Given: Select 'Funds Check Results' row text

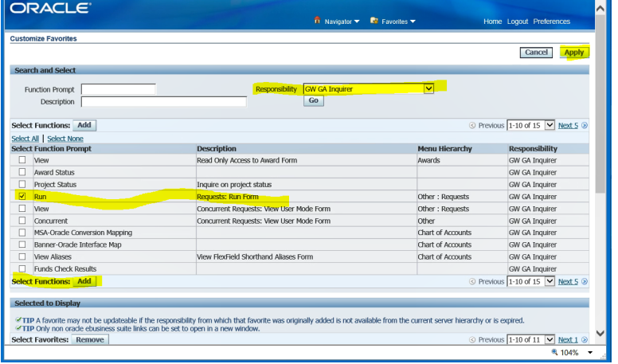Looking at the screenshot, I should pos(65,269).
